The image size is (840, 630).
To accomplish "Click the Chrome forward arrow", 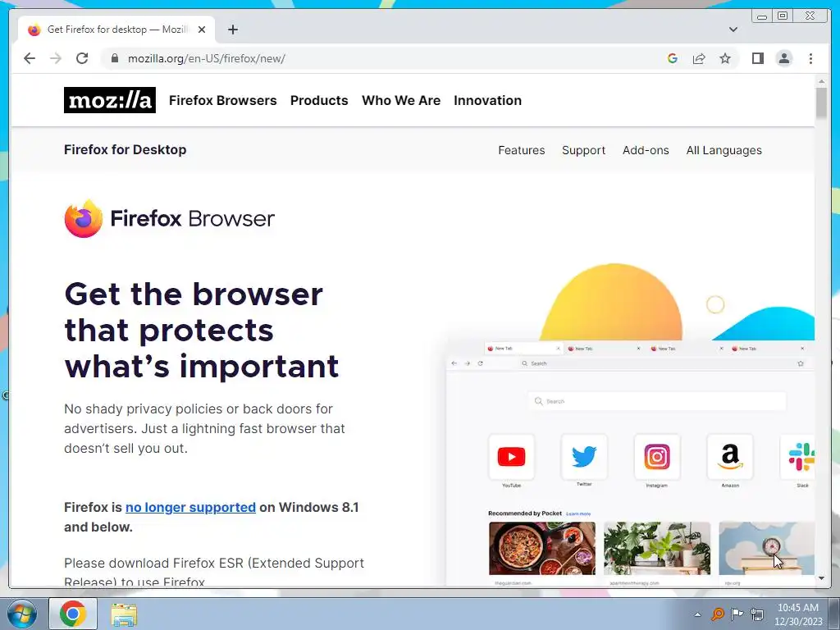I will 56,58.
